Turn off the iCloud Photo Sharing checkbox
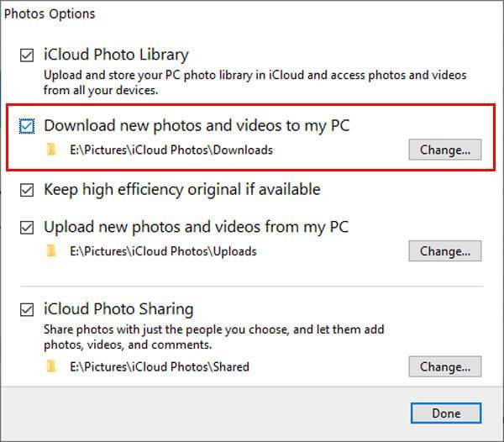The width and height of the screenshot is (504, 442). coord(28,308)
